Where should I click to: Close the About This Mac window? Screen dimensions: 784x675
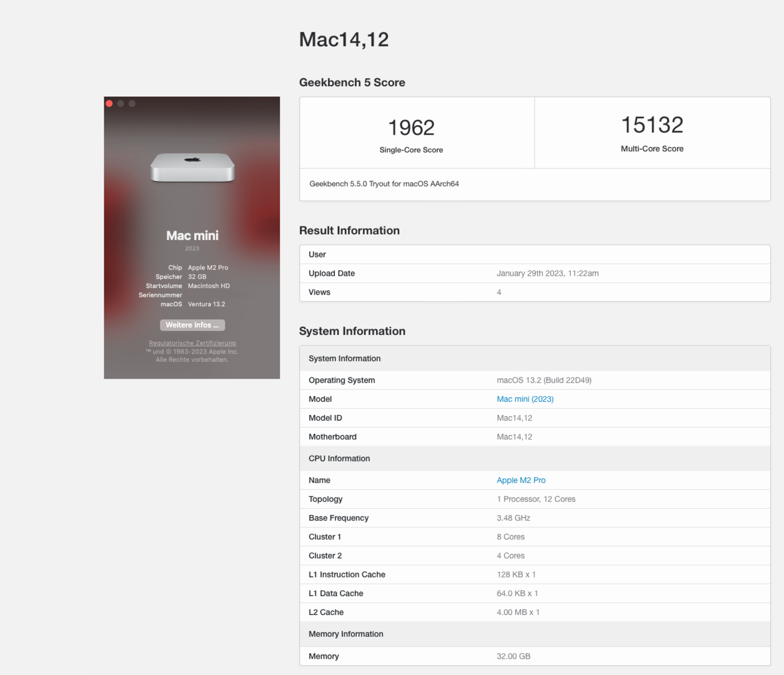point(109,104)
